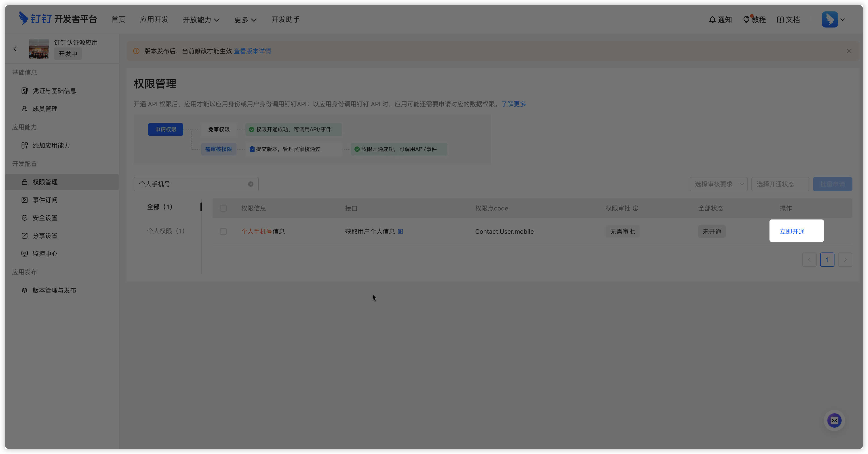Click the docs book icon
868x454 pixels.
click(780, 19)
